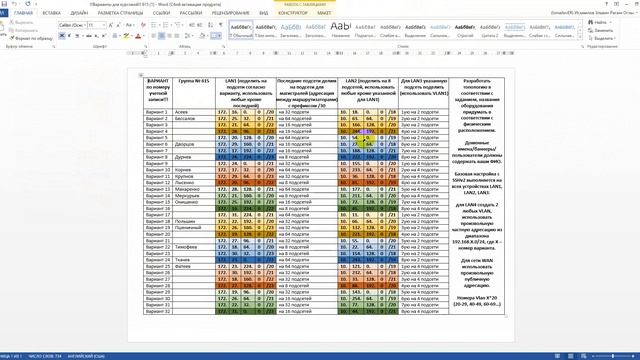The height and width of the screenshot is (360, 640).
Task: Apply the Цитата 2 style
Action: (490, 30)
